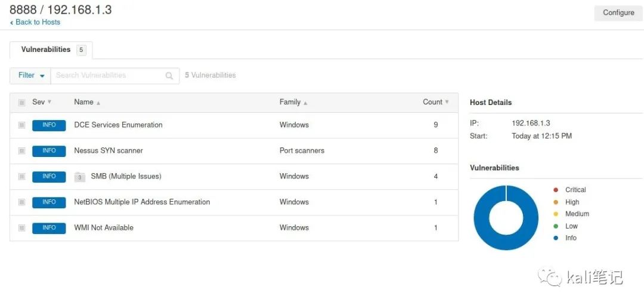Screen dimensions: 644x305
Task: Click the Vulnerabilities tab count badge
Action: pyautogui.click(x=81, y=50)
